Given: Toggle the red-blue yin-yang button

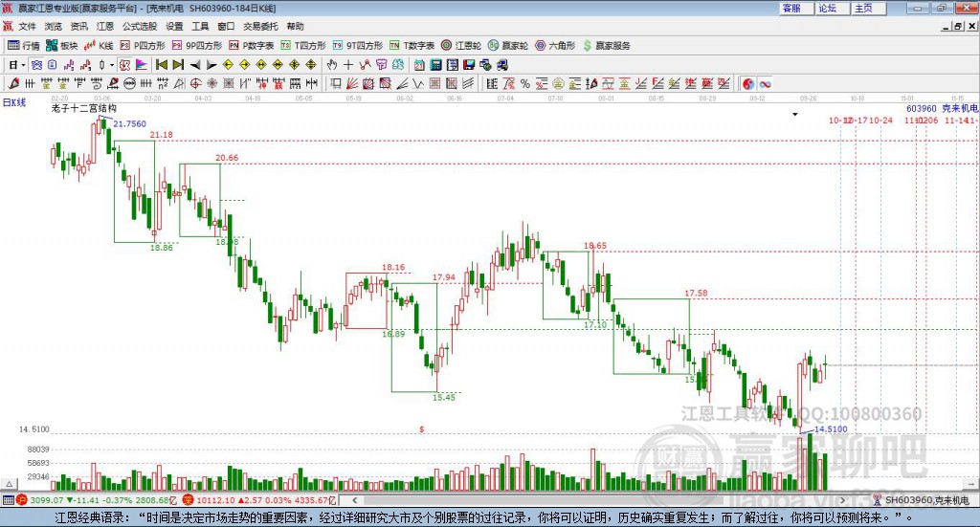Looking at the screenshot, I should pos(748,83).
